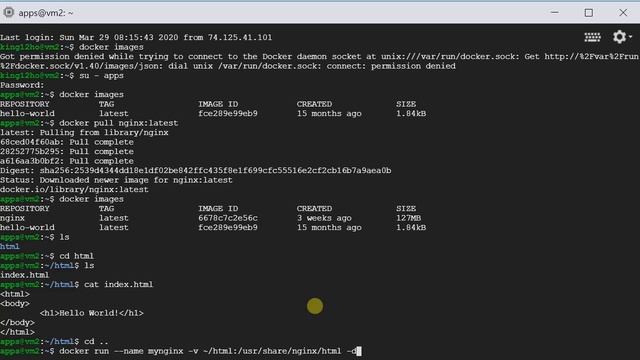This screenshot has height=360, width=640.
Task: Click 'docker pull nginx:latest' command text
Action: (118, 123)
